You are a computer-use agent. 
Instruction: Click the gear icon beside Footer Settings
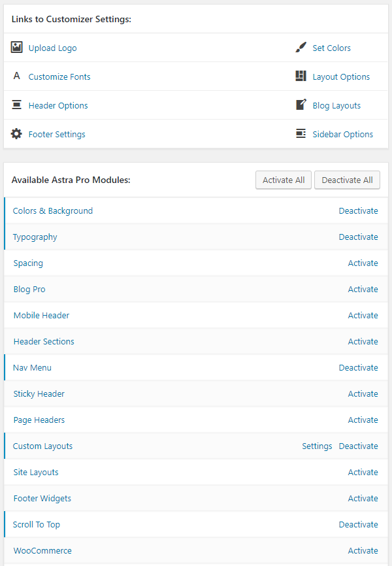click(16, 134)
